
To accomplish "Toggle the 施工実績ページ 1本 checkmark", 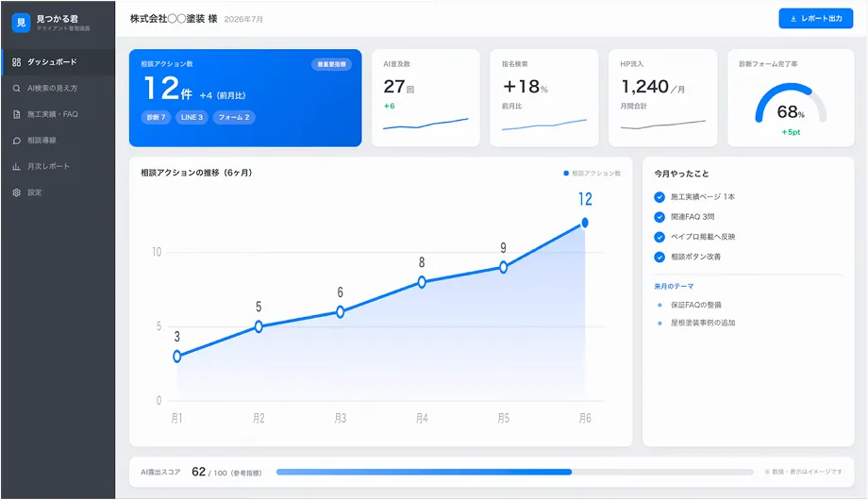I will [659, 197].
